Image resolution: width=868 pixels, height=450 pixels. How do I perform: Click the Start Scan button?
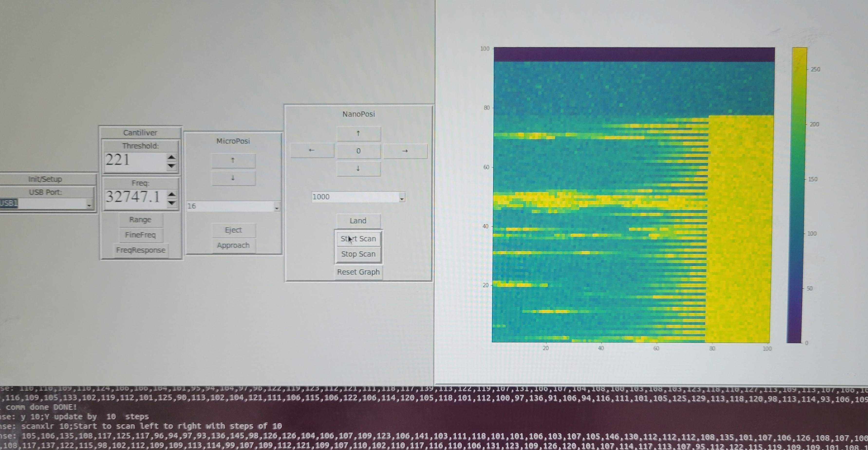358,239
